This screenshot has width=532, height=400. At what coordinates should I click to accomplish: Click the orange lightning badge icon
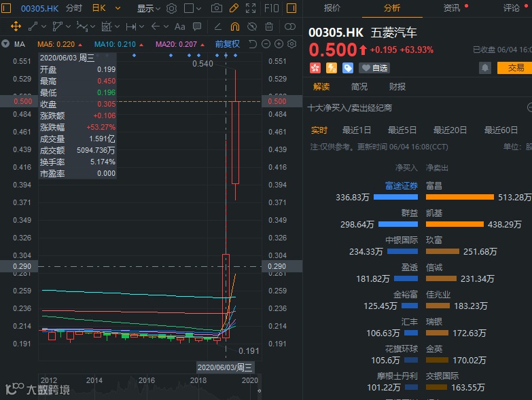(x=332, y=68)
